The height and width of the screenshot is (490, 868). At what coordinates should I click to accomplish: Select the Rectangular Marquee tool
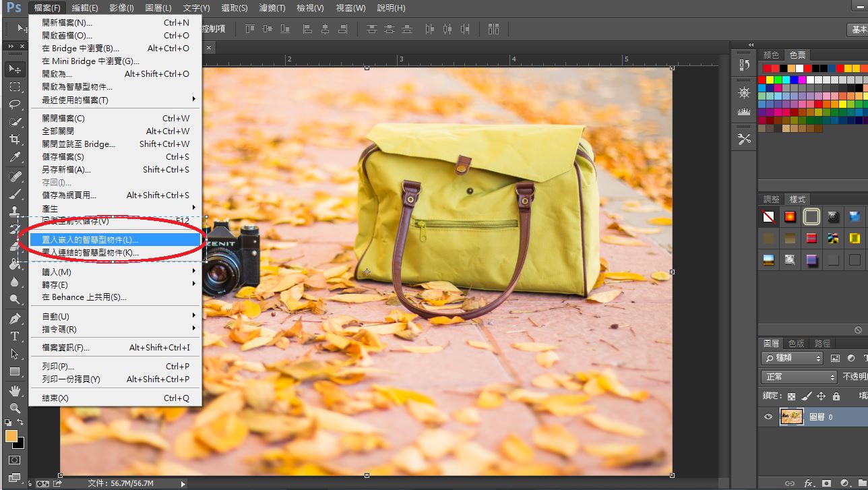point(15,87)
